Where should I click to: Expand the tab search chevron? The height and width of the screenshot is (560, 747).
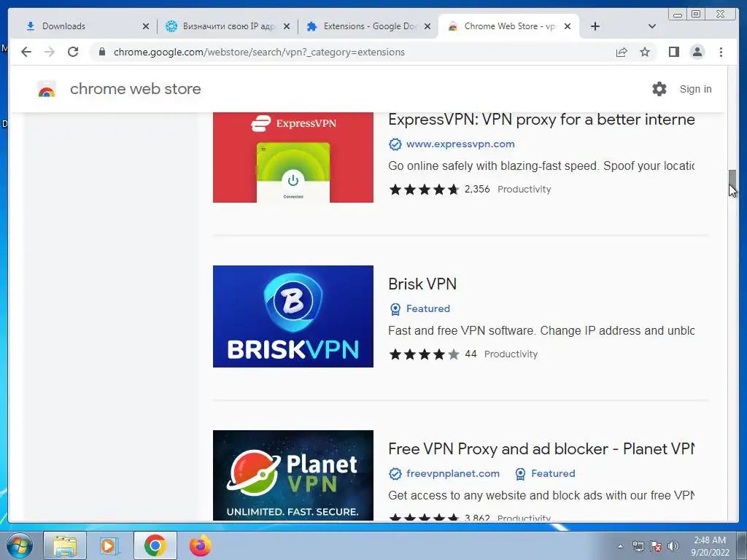pos(652,26)
